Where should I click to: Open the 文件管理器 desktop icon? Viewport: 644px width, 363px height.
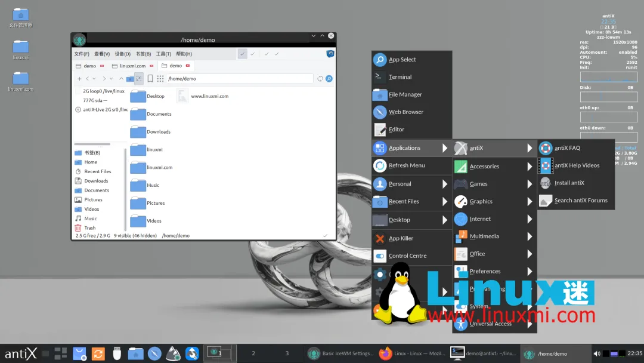pyautogui.click(x=20, y=18)
